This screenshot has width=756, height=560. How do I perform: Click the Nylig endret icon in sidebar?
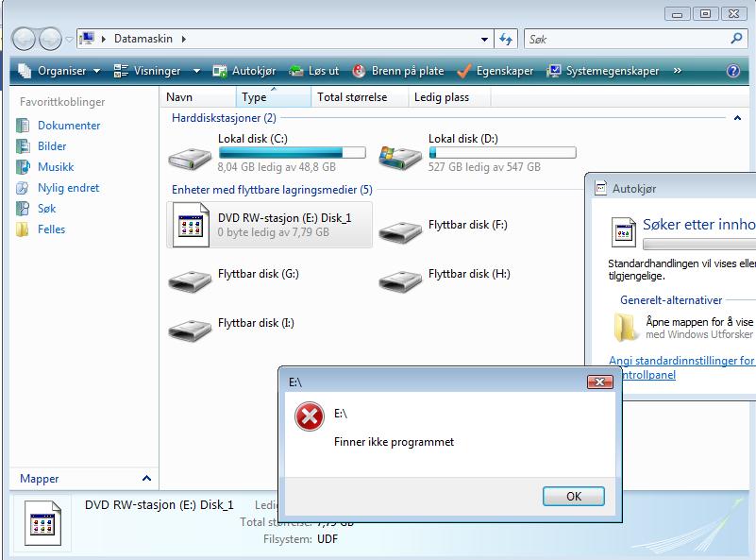click(x=23, y=188)
